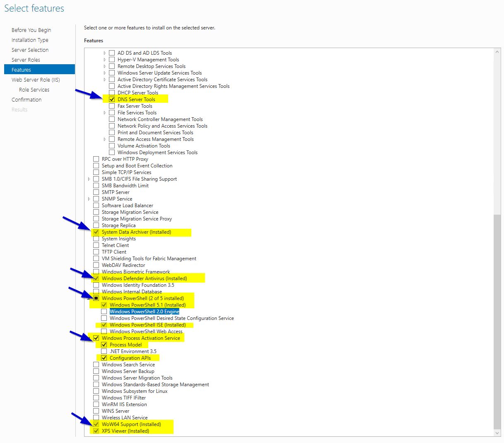Image resolution: width=504 pixels, height=443 pixels.
Task: Expand the Remote Access Management Tools node
Action: pos(105,139)
